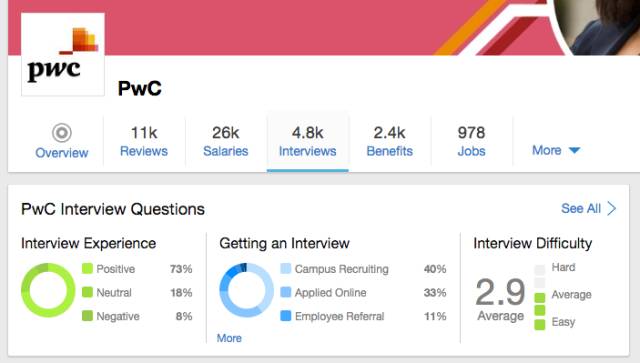Click the Getting an Interview donut chart

point(247,290)
